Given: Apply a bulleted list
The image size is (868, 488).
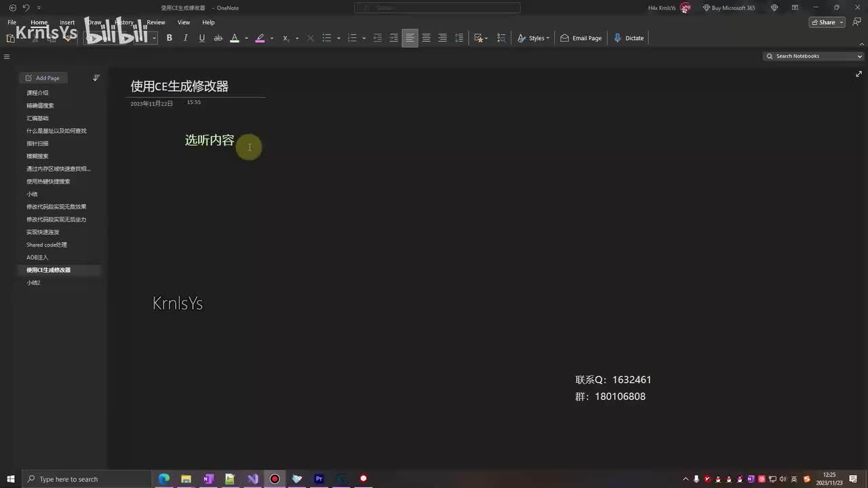Looking at the screenshot, I should point(327,38).
